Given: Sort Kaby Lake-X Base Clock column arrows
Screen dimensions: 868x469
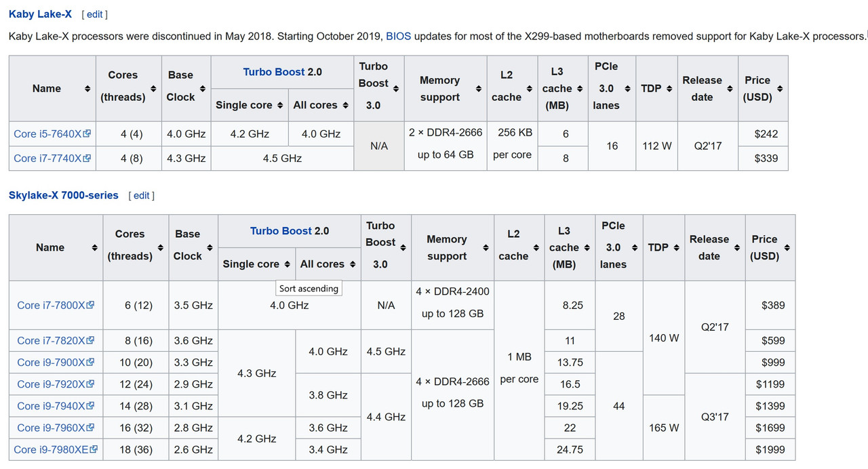Looking at the screenshot, I should tap(203, 89).
